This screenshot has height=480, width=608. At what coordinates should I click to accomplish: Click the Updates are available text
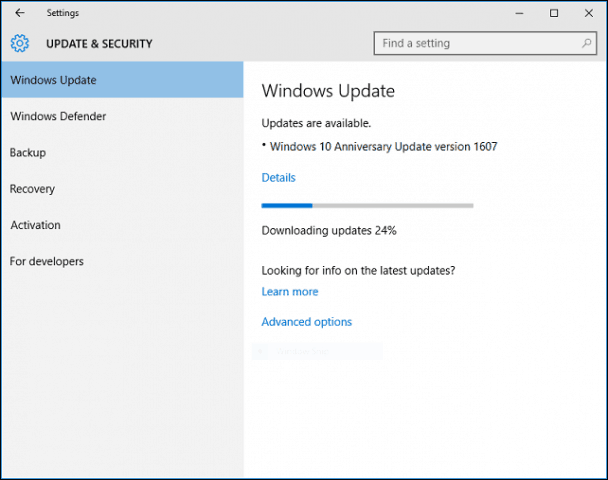click(x=316, y=123)
